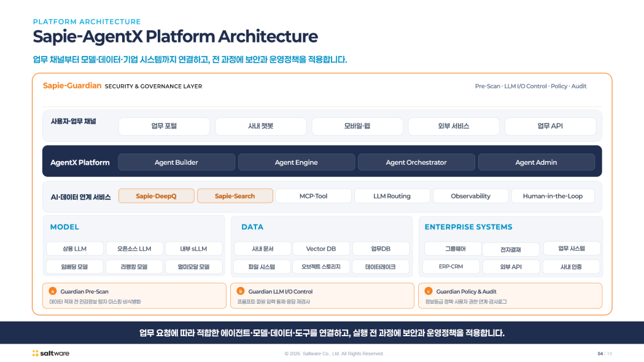Click the Agent Orchestrator block
The height and width of the screenshot is (362, 644).
coord(416,162)
